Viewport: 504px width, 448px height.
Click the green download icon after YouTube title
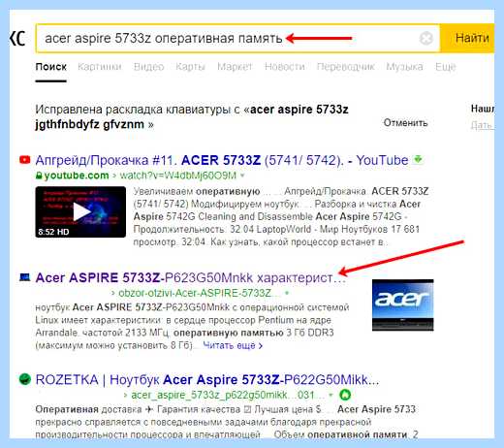[418, 159]
